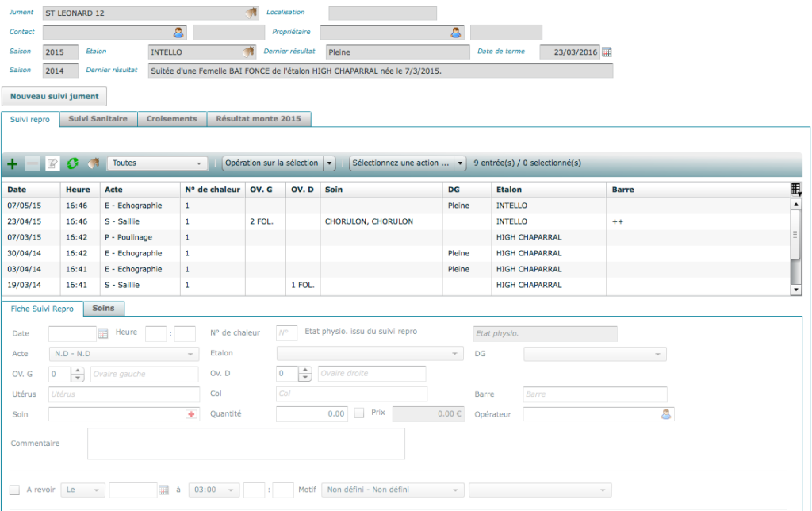The width and height of the screenshot is (812, 511).
Task: Open the Croisements tab
Action: [172, 119]
